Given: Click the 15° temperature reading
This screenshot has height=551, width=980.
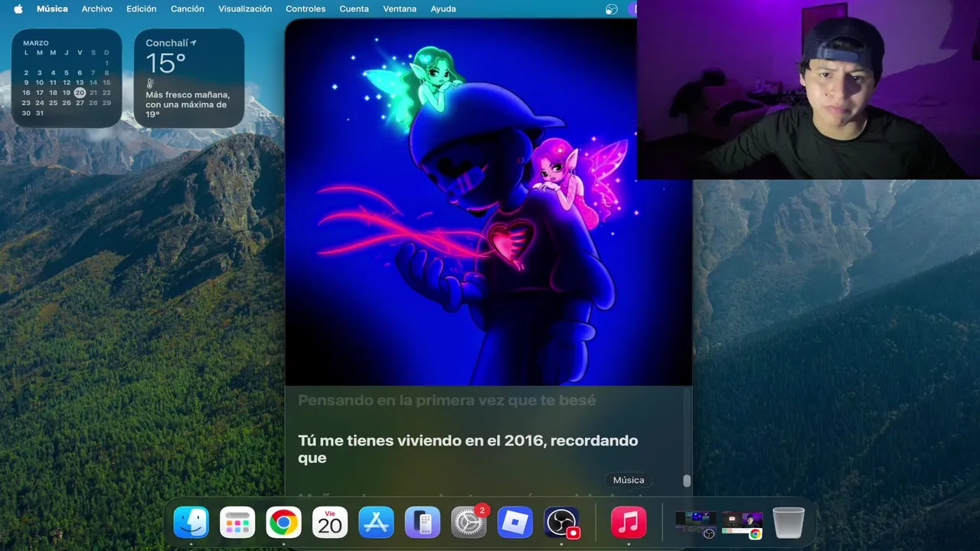Looking at the screenshot, I should [x=165, y=64].
